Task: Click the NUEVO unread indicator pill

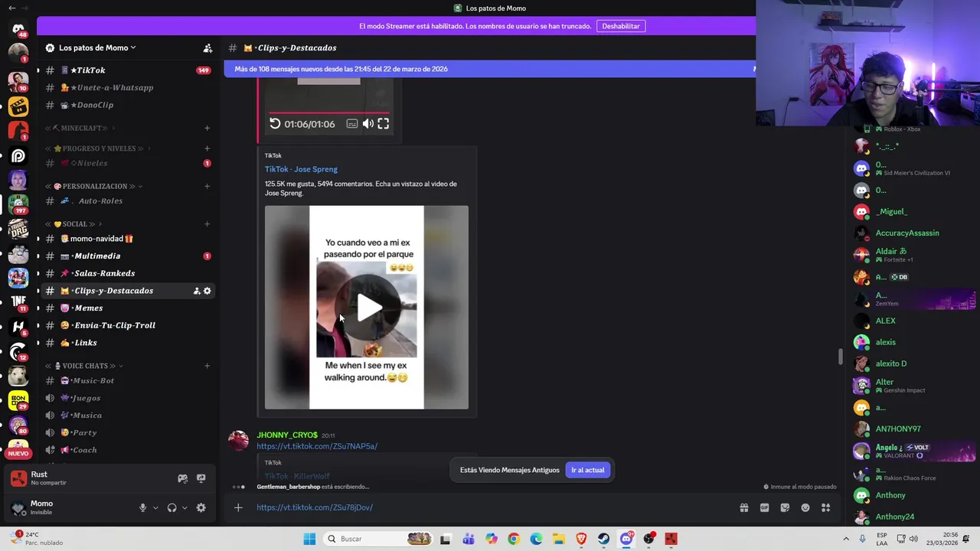Action: (18, 454)
